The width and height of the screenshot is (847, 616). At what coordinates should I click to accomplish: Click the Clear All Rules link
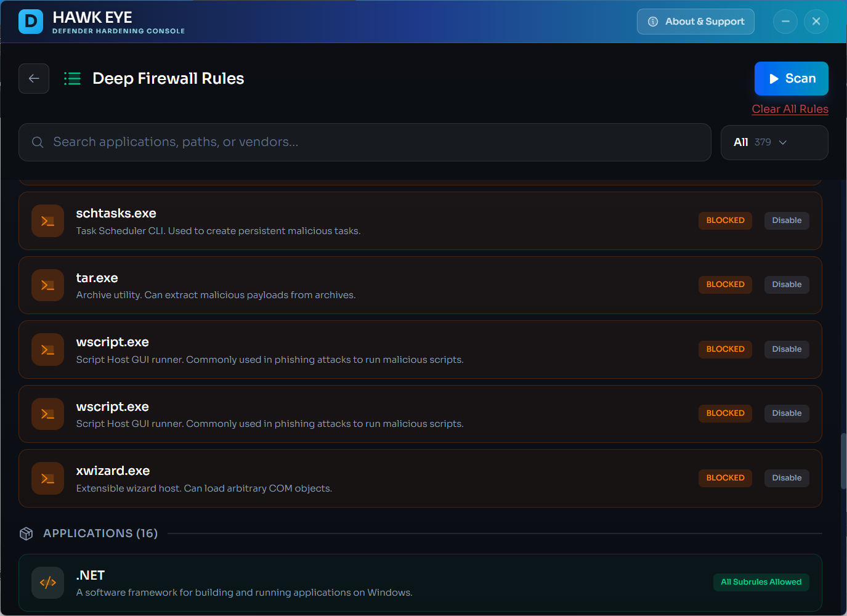[790, 109]
